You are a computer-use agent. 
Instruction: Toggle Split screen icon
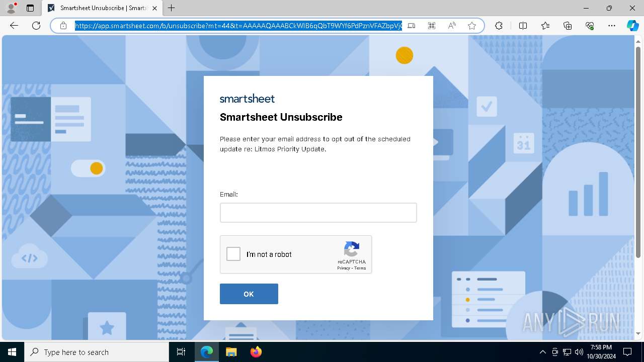pyautogui.click(x=523, y=26)
